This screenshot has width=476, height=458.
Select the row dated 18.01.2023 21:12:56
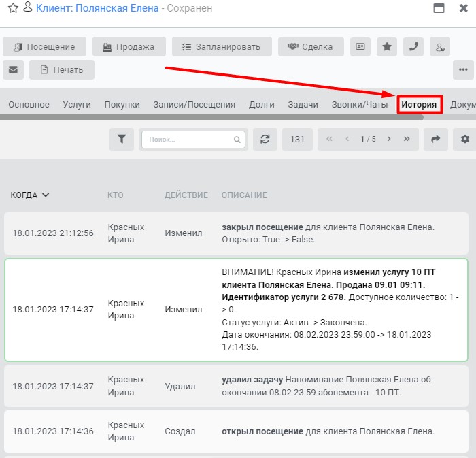coord(236,233)
